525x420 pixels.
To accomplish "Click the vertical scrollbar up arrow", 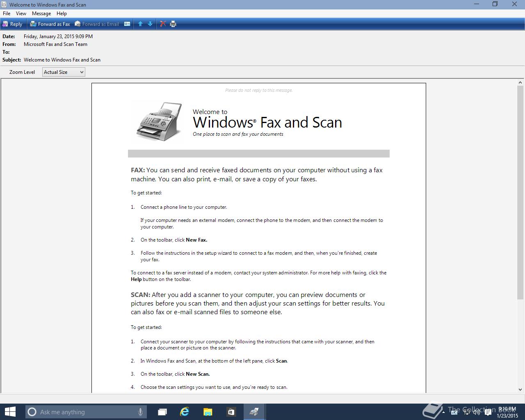I will coord(520,83).
